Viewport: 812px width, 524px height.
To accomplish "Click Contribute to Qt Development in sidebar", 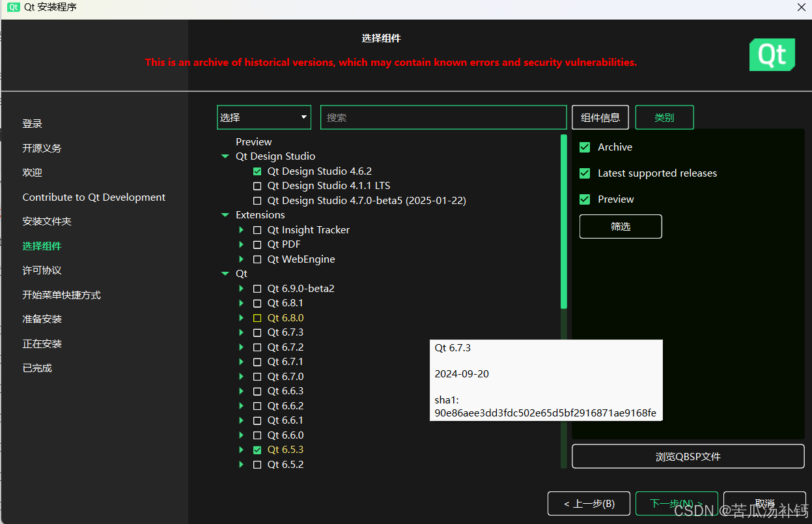I will tap(94, 197).
